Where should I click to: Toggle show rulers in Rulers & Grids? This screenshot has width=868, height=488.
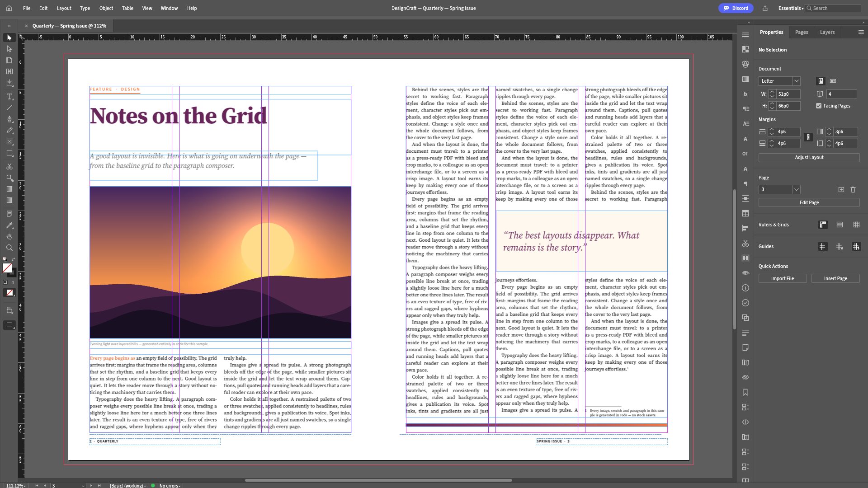[823, 225]
